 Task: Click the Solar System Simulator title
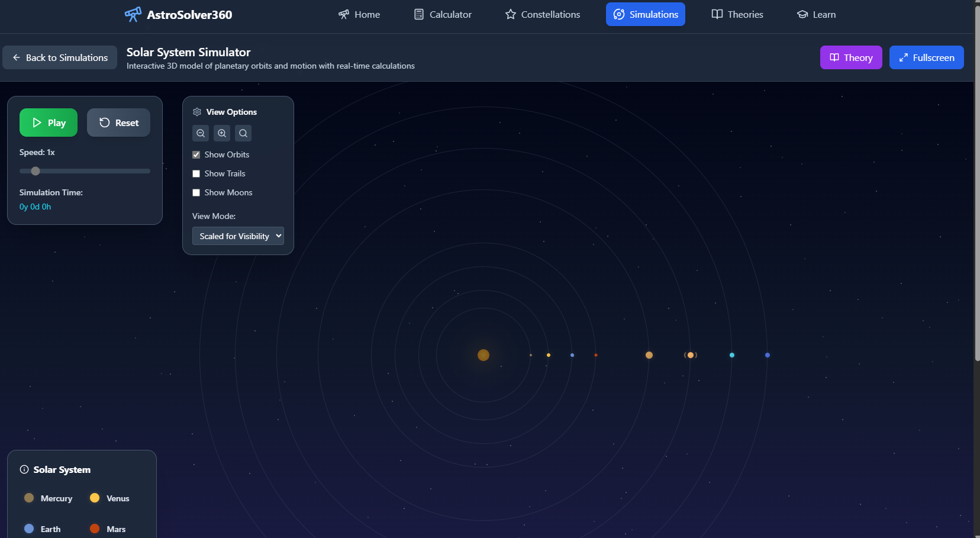188,52
